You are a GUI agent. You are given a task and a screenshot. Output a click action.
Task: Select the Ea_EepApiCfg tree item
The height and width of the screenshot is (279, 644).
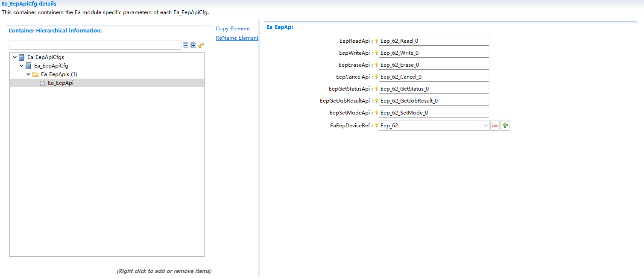pos(52,65)
